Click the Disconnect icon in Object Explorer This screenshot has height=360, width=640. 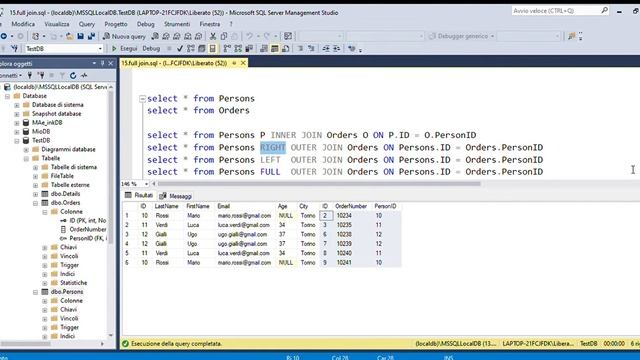coord(41,76)
